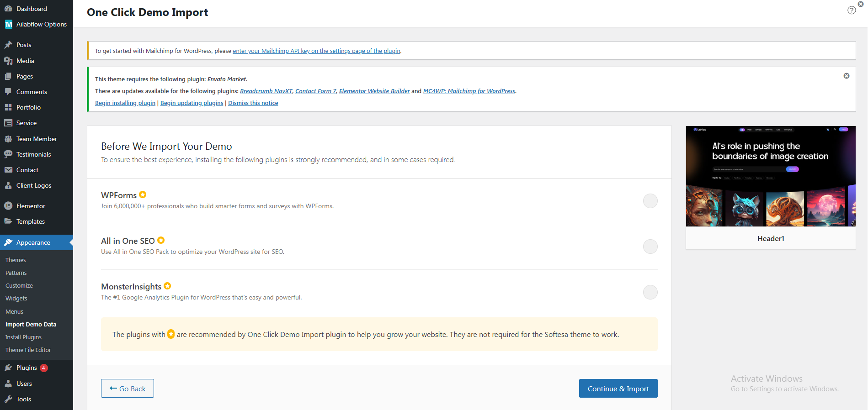The height and width of the screenshot is (410, 868).
Task: Toggle the All in One SEO checkbox
Action: coord(650,247)
